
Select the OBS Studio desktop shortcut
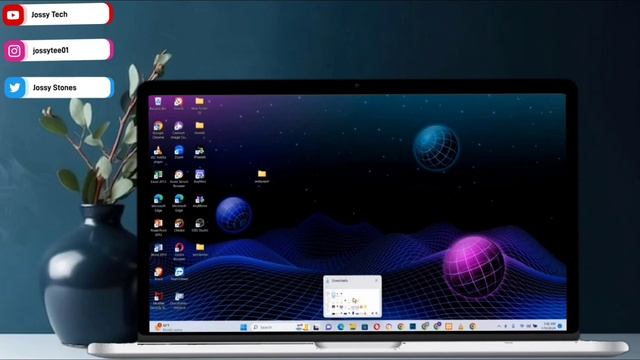pyautogui.click(x=200, y=225)
